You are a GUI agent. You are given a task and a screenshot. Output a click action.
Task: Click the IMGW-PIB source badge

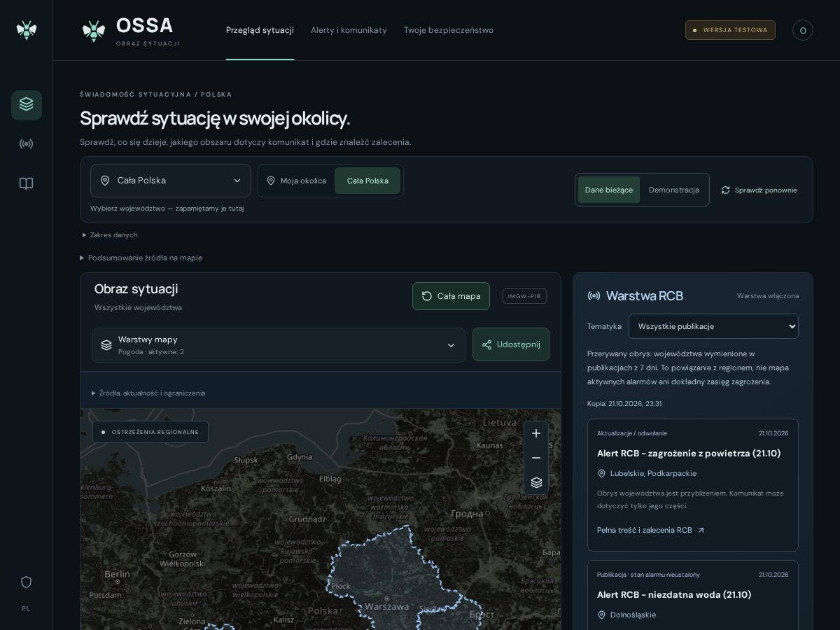click(x=524, y=296)
